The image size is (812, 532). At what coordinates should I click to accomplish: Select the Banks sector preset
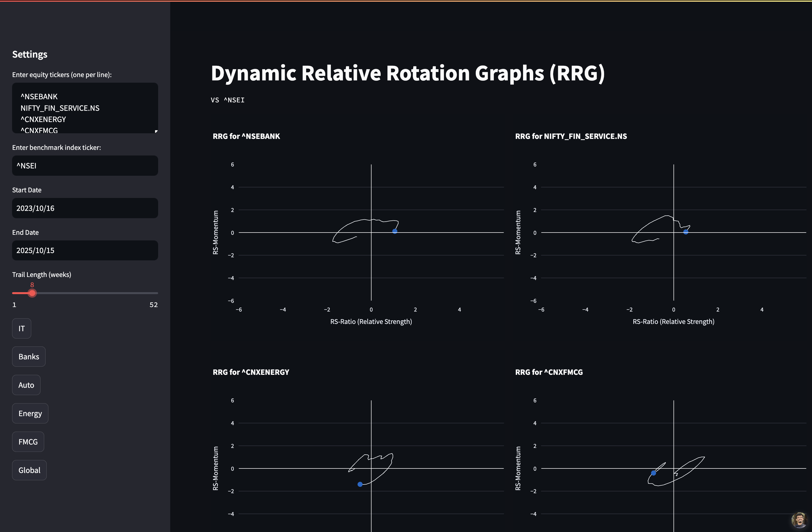pos(29,357)
